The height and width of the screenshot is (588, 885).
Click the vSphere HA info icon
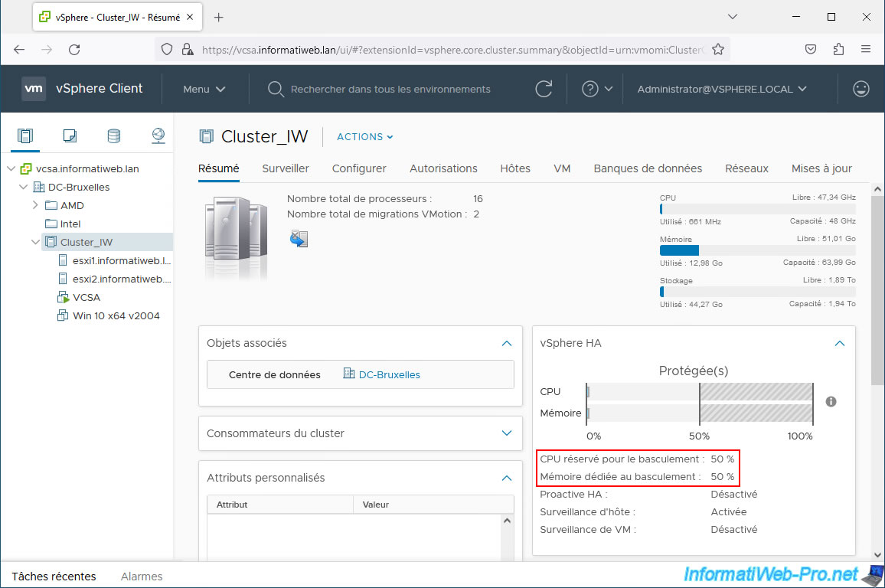[831, 402]
